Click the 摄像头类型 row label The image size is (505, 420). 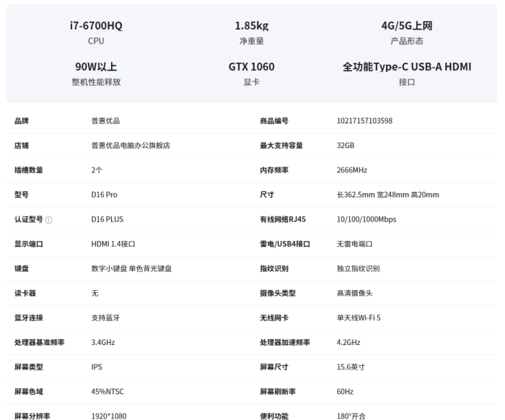point(278,293)
